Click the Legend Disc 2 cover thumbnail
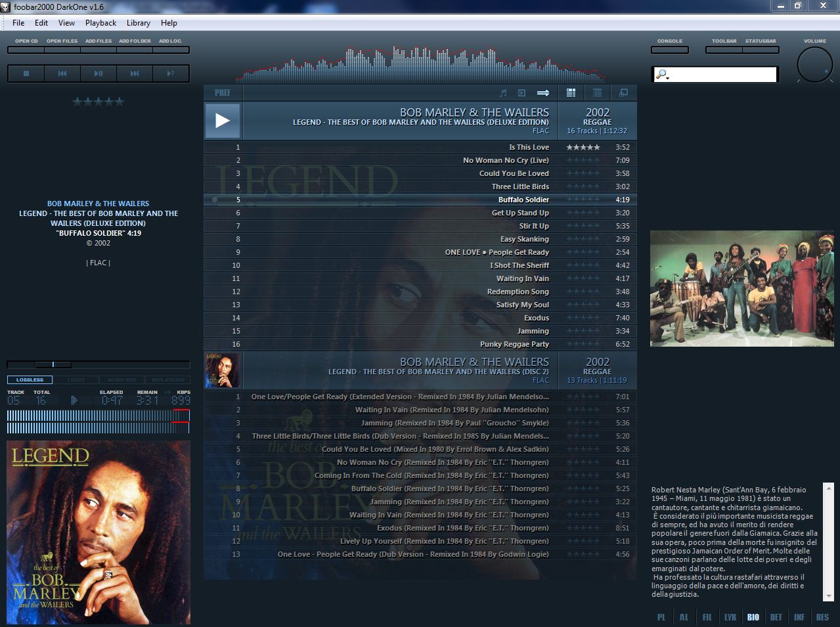The image size is (840, 627). pos(223,370)
